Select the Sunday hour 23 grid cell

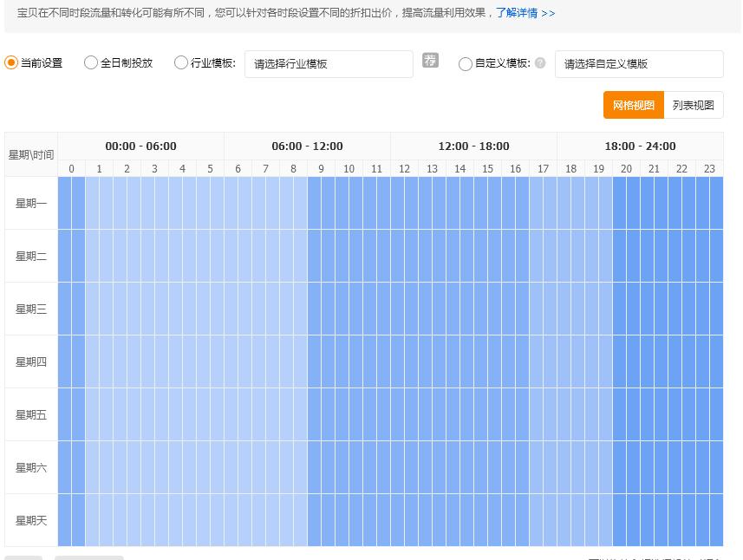point(709,520)
